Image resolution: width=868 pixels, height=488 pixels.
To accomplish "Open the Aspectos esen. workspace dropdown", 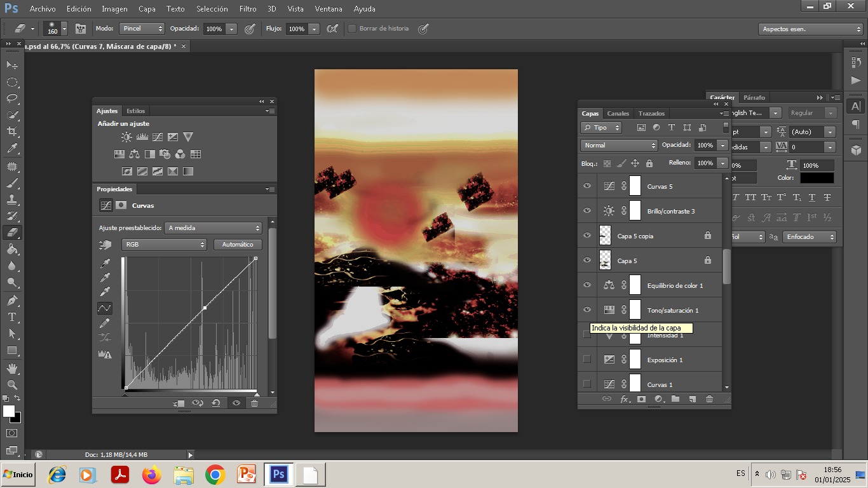I will click(811, 29).
